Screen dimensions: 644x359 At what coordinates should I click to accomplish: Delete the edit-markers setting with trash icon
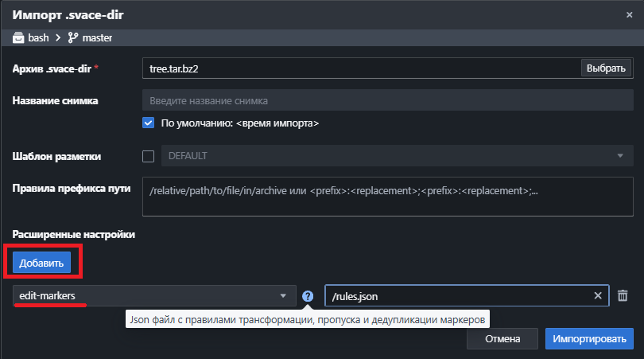click(x=624, y=296)
